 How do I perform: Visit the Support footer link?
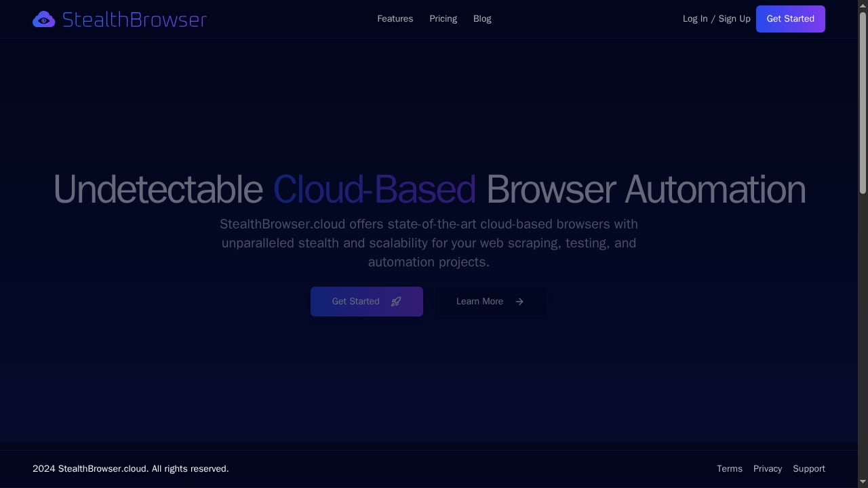809,469
